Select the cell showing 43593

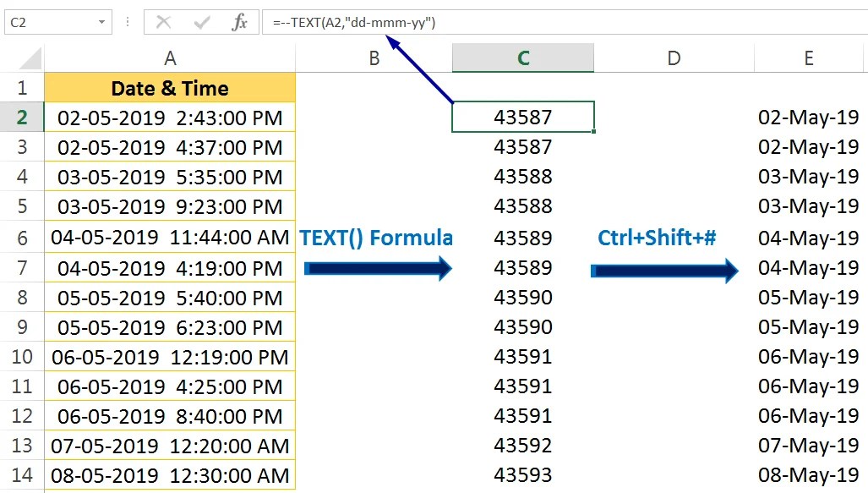522,475
